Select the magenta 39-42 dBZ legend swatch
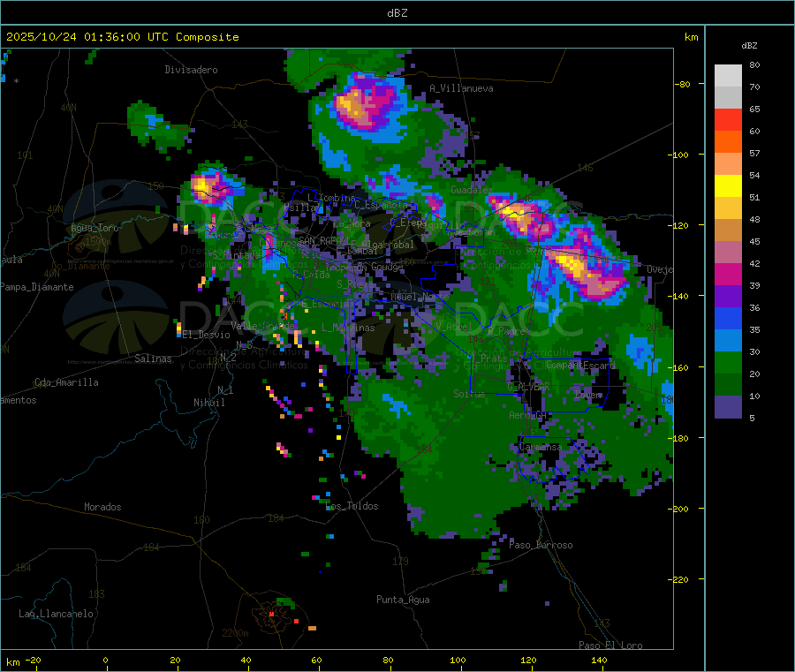Viewport: 795px width, 672px height. [728, 274]
